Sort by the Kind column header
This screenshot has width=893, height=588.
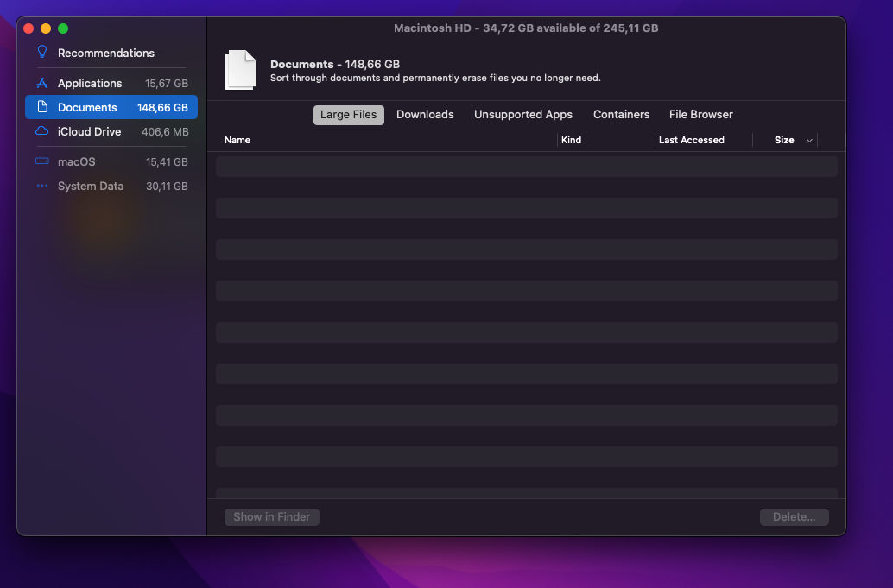(x=571, y=140)
